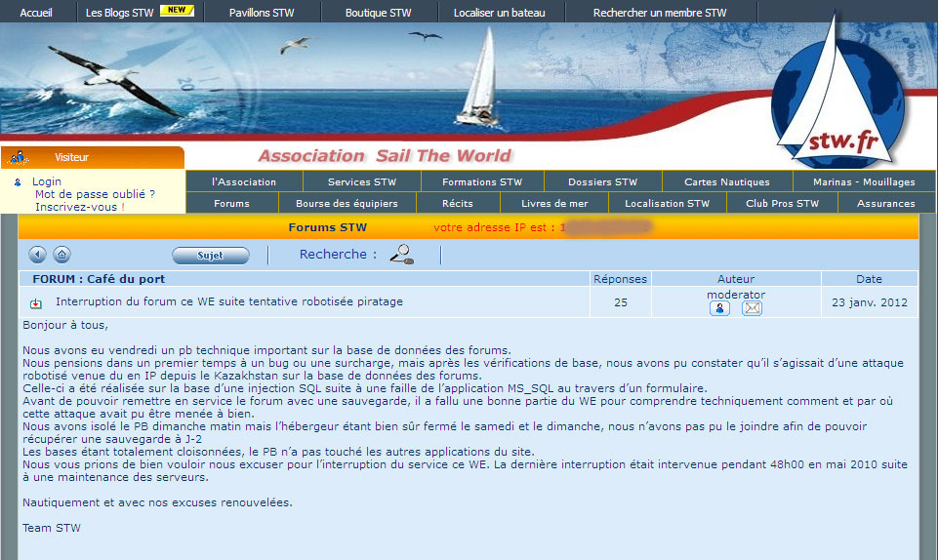Click the 'Inscrivez-vous !' link
Viewport: 939px width, 560px height.
pos(80,207)
